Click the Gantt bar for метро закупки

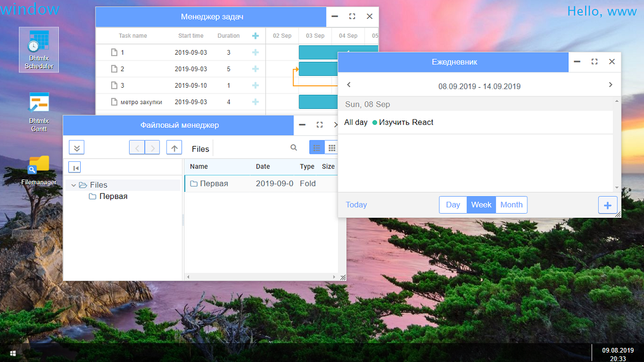click(318, 101)
